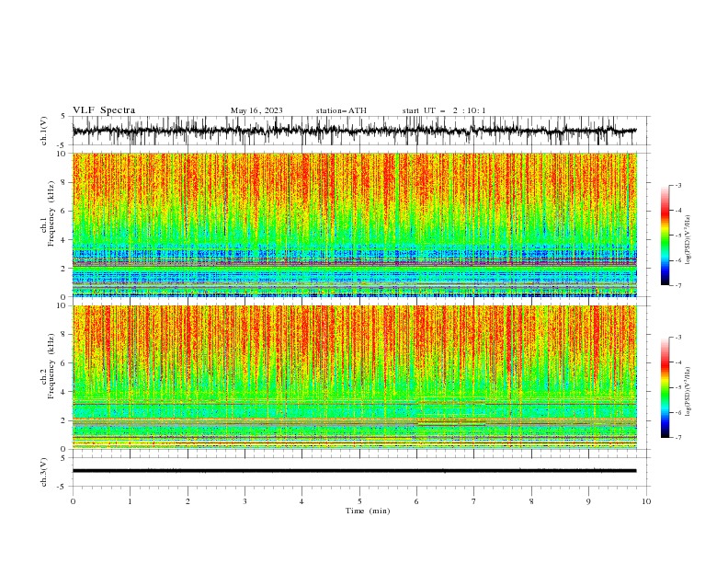Image resolution: width=728 pixels, height=563 pixels.
Task: Click the 'station=ATH' label
Action: [x=341, y=110]
